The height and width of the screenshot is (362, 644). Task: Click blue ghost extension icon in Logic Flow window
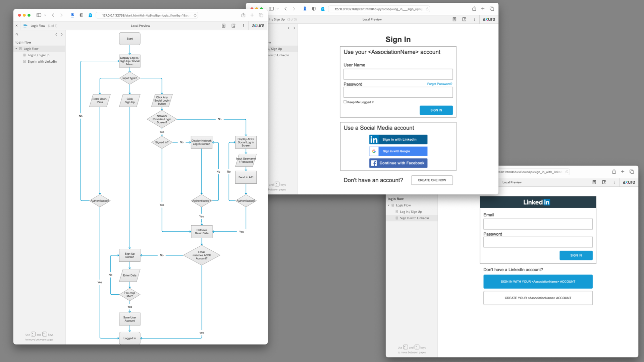(x=90, y=15)
